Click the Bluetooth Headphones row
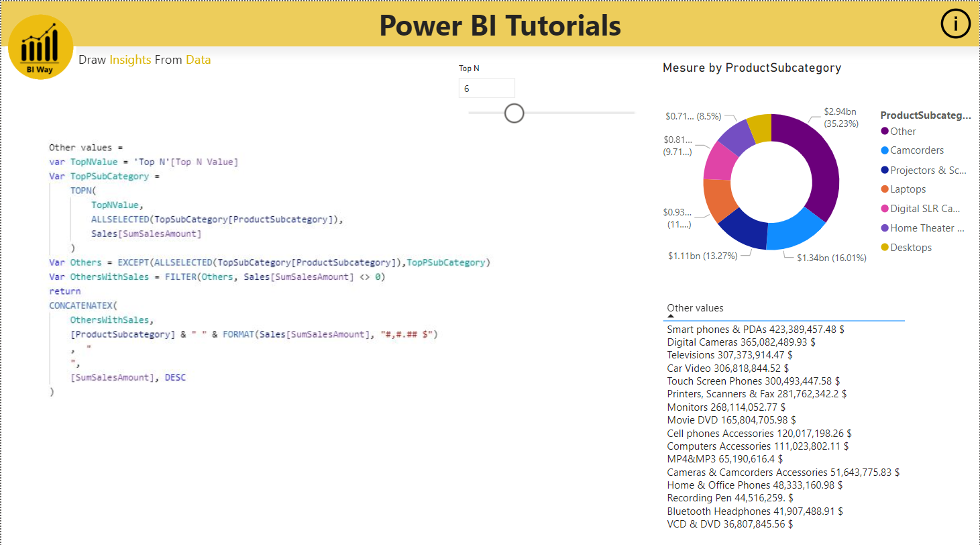Screen dimensions: 980x545 click(755, 511)
